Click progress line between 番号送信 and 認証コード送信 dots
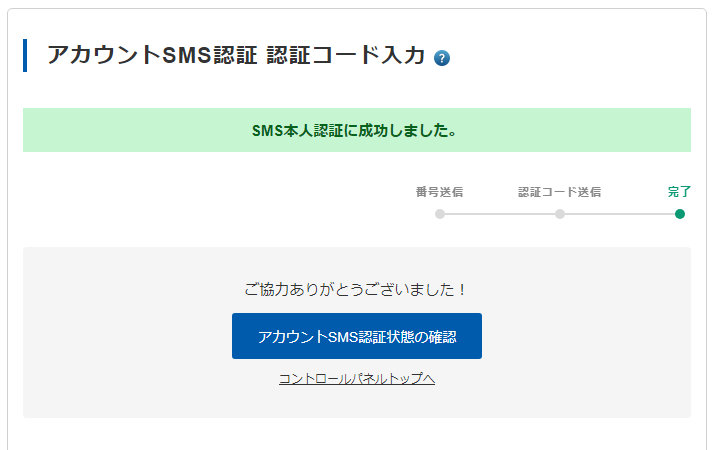The image size is (716, 450). pos(500,214)
